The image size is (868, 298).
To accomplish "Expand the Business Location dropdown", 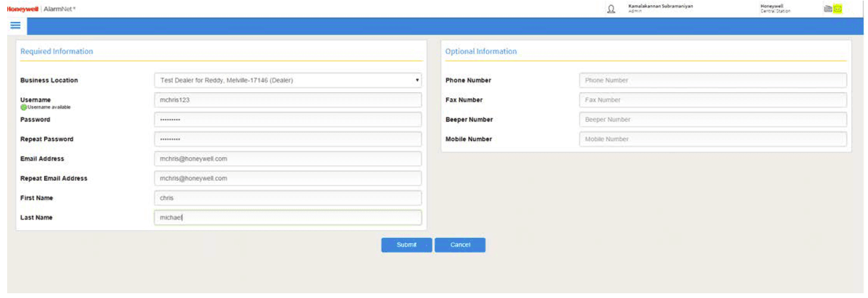I will pyautogui.click(x=287, y=80).
